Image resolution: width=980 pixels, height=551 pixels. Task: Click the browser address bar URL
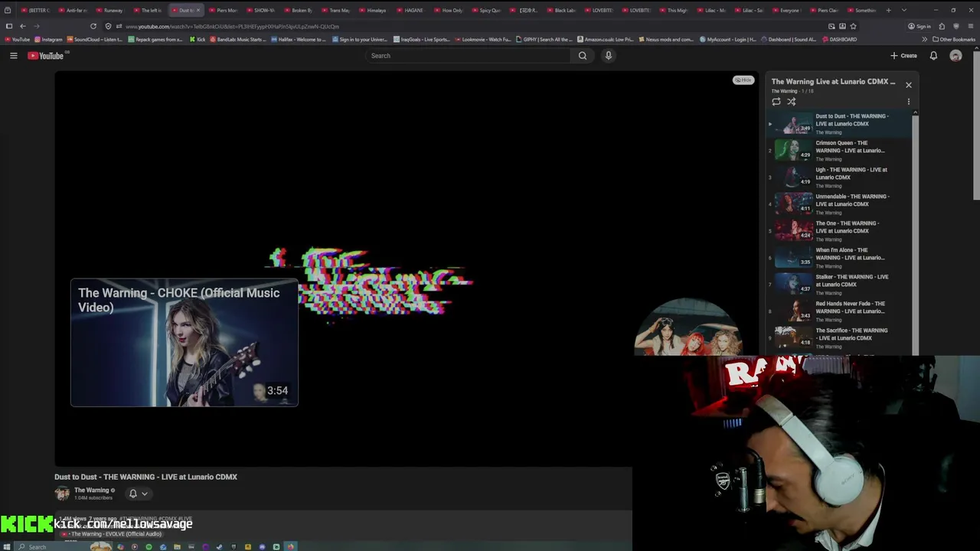[232, 26]
